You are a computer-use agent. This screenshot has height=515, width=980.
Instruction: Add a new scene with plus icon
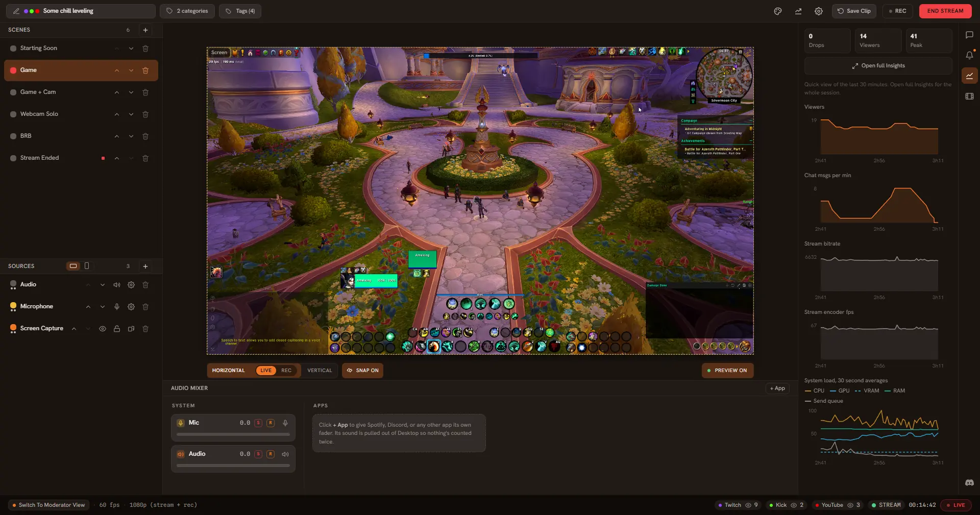145,30
